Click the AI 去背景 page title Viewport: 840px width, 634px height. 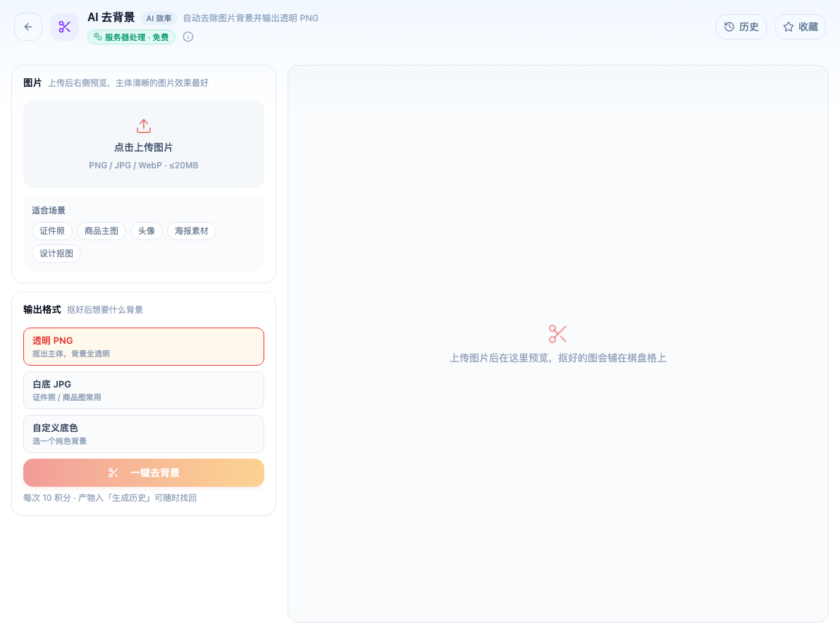(x=111, y=18)
